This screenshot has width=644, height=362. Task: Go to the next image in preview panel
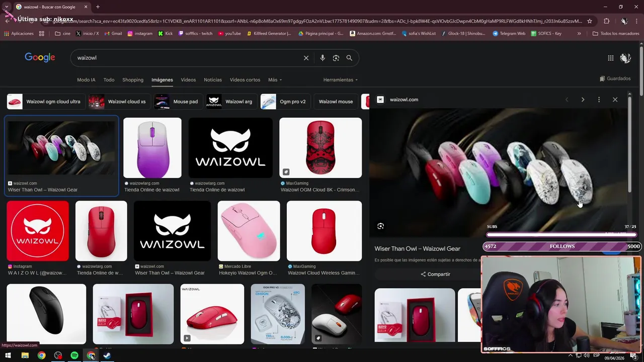[583, 100]
